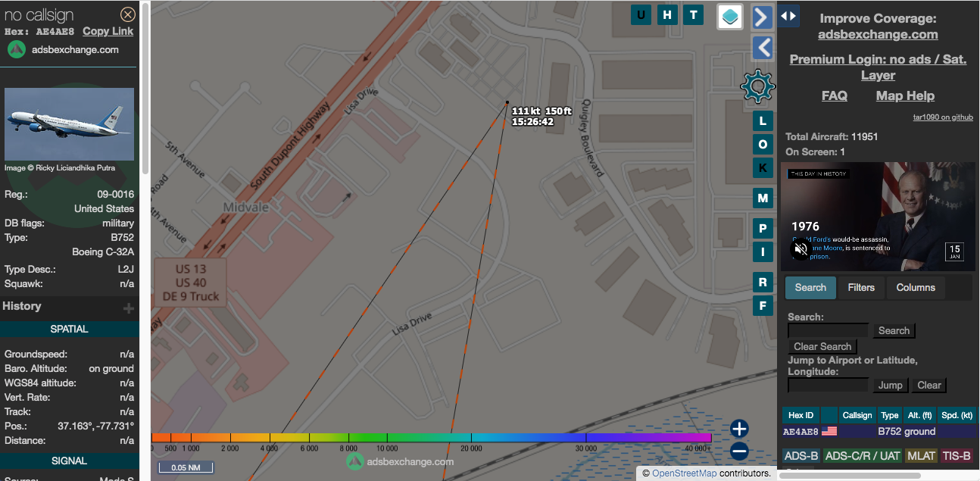Toggle ADS-C/R / UAT source legend

tap(862, 456)
